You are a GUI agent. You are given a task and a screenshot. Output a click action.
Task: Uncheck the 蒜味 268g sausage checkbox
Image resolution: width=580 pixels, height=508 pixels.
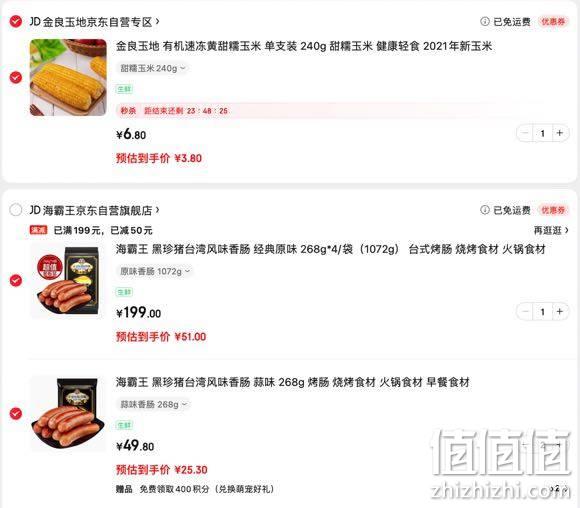[16, 413]
